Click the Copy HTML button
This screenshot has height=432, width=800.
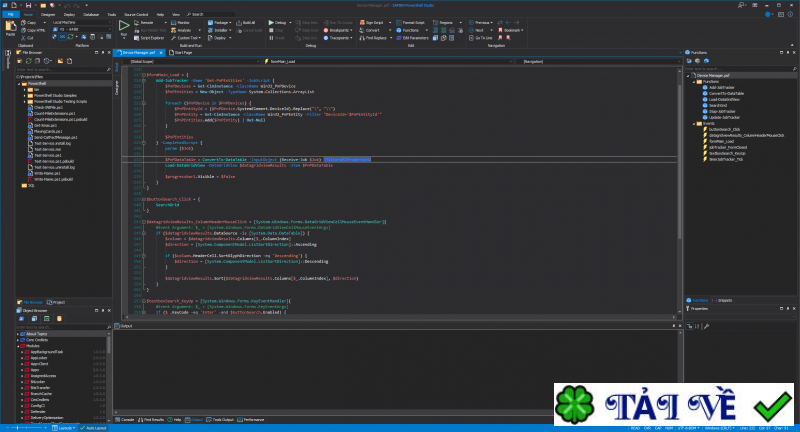(35, 29)
